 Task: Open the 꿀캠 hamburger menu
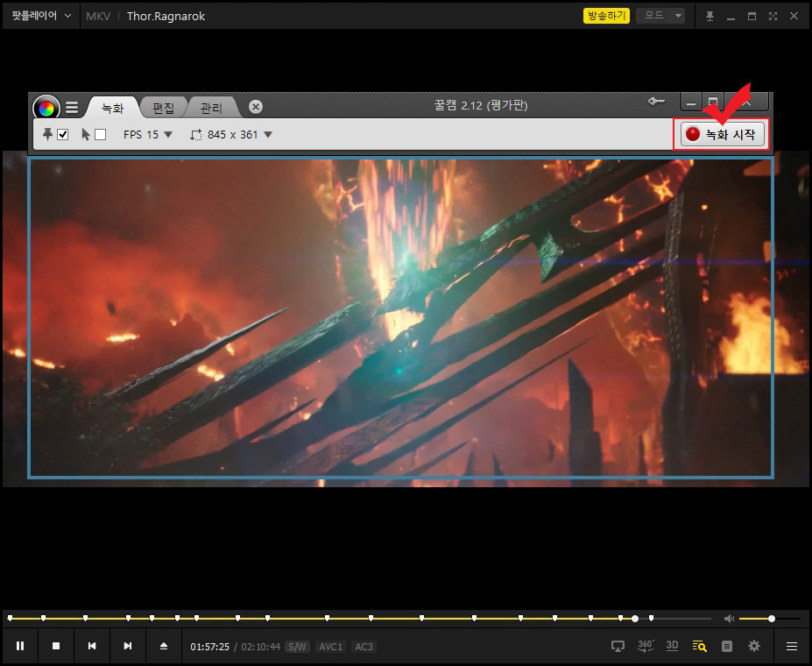[x=72, y=107]
